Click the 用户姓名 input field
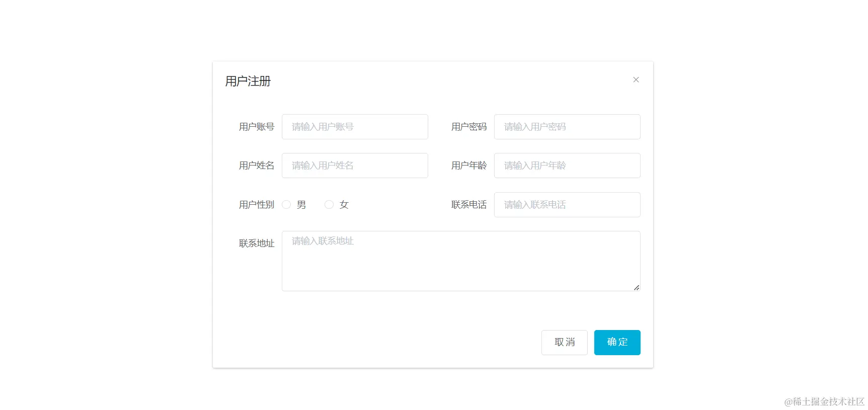868x410 pixels. click(355, 166)
